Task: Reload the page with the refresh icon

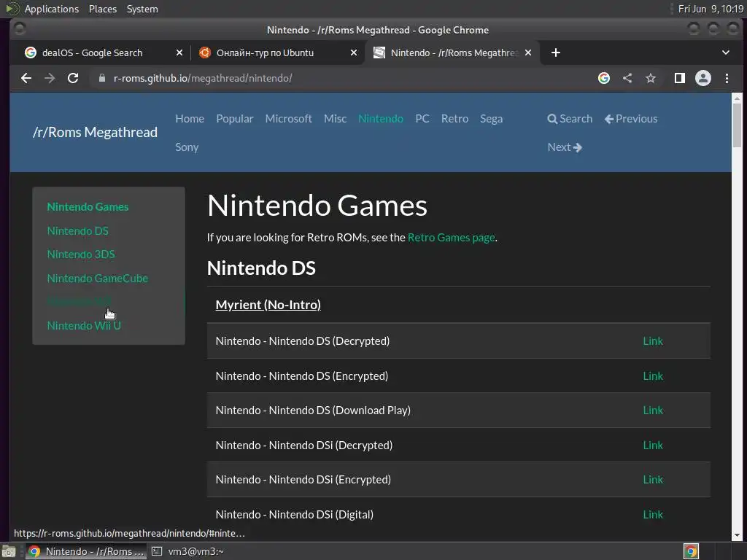Action: coord(73,78)
